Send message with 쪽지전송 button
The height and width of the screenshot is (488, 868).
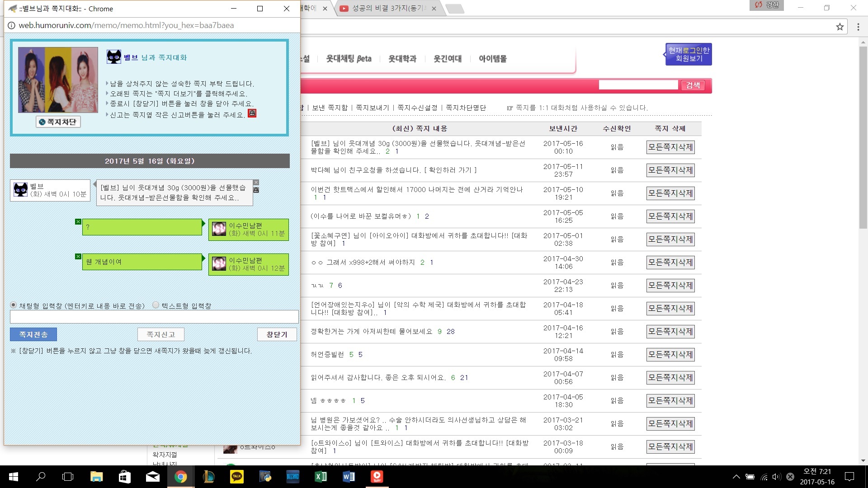click(33, 334)
